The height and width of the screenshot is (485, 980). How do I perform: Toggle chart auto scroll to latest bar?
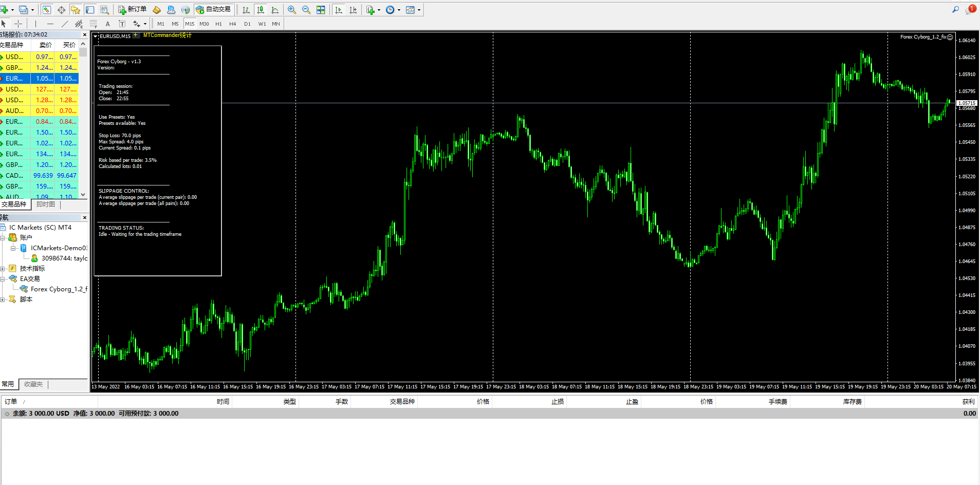pyautogui.click(x=338, y=9)
